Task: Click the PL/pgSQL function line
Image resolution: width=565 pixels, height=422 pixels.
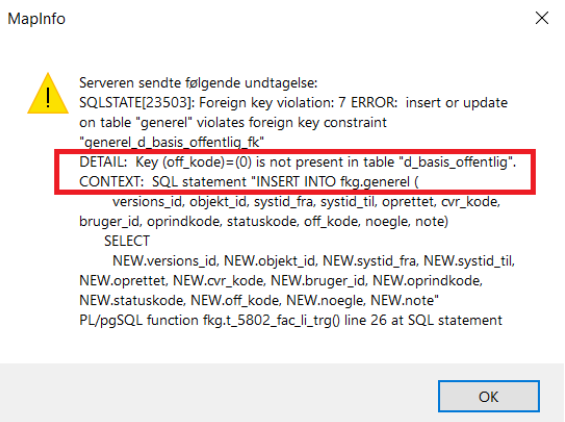Action: pos(290,320)
